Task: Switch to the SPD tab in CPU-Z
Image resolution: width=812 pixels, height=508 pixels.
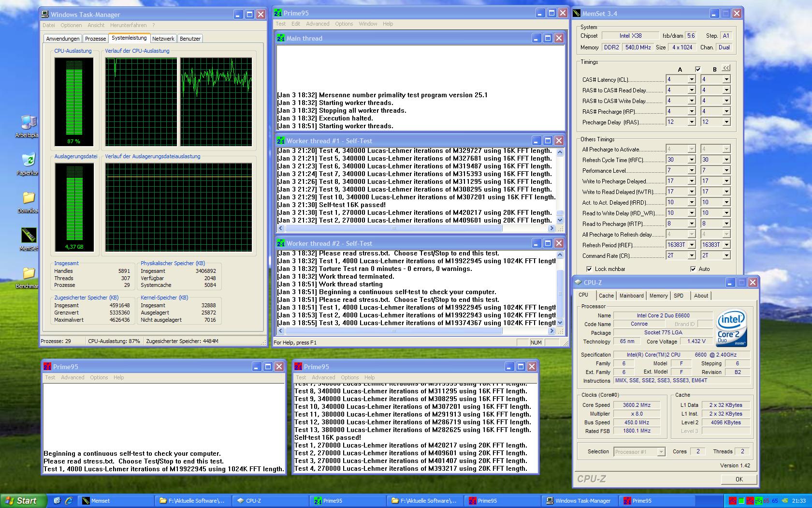Action: pyautogui.click(x=679, y=296)
